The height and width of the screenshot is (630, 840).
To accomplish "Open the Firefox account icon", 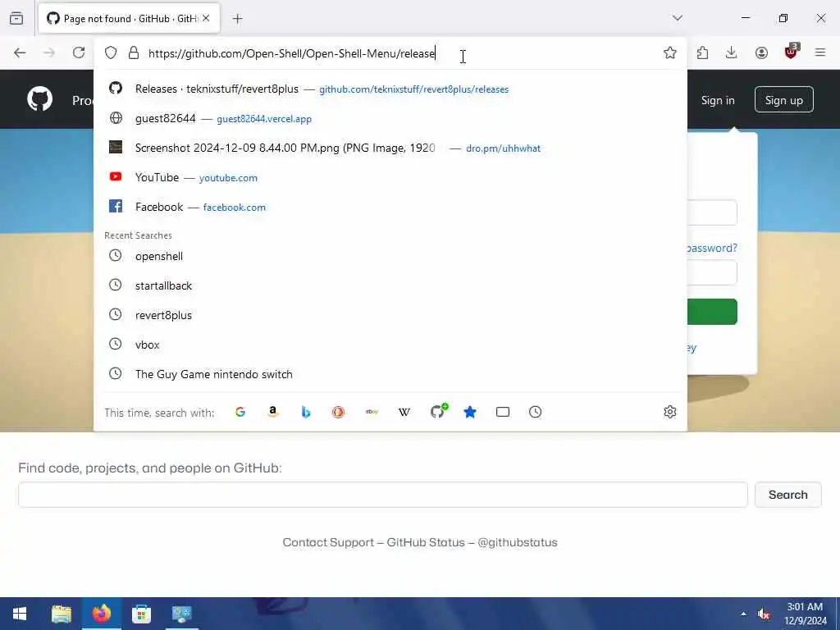I will [761, 52].
